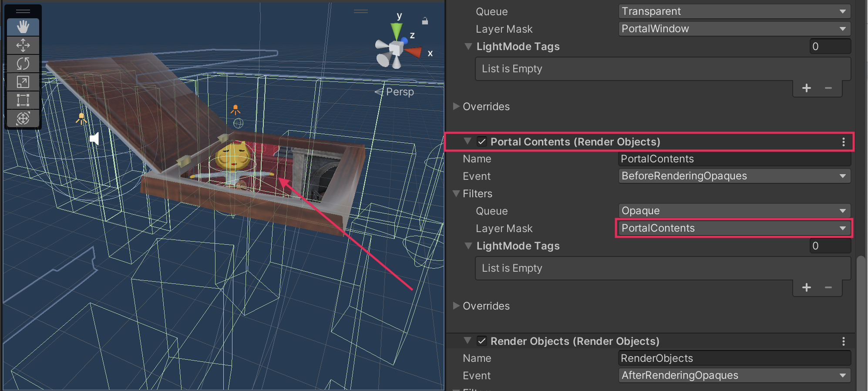The width and height of the screenshot is (868, 391).
Task: Collapse upper LightMode Tags list
Action: click(468, 46)
